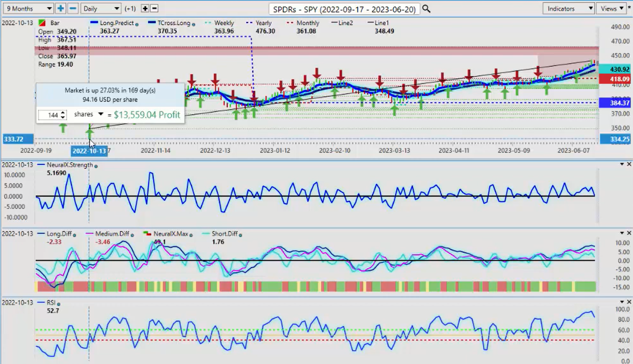This screenshot has height=364, width=633.
Task: Open the RSI panel dropdown arrow
Action: coord(621,302)
